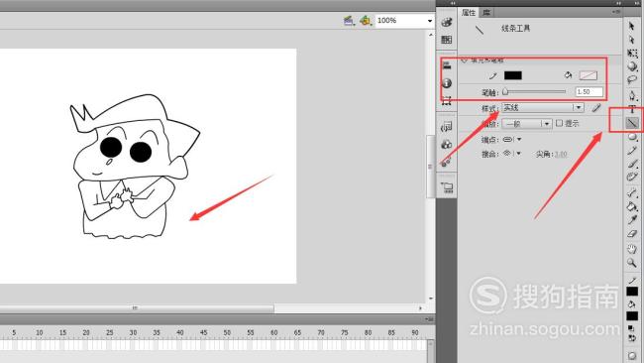
Task: Click the 笔触 stroke slider handle
Action: point(505,91)
